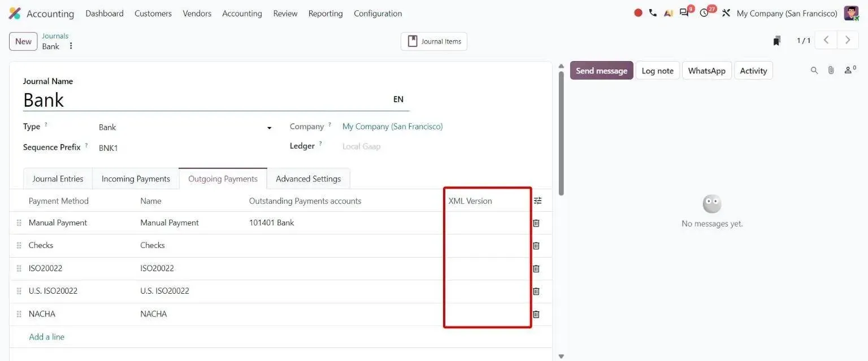This screenshot has width=868, height=361.
Task: Click the WhatsApp button
Action: click(x=707, y=71)
